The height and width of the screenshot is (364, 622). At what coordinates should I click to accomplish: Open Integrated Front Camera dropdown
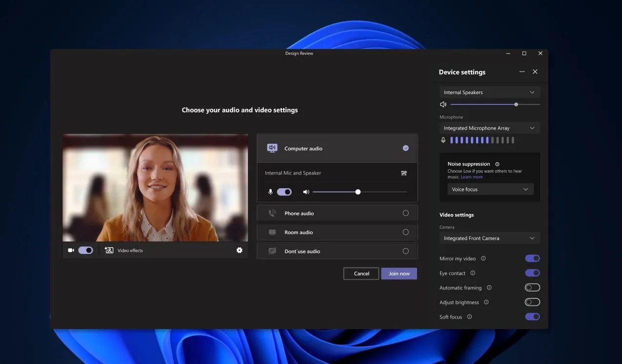pos(490,238)
